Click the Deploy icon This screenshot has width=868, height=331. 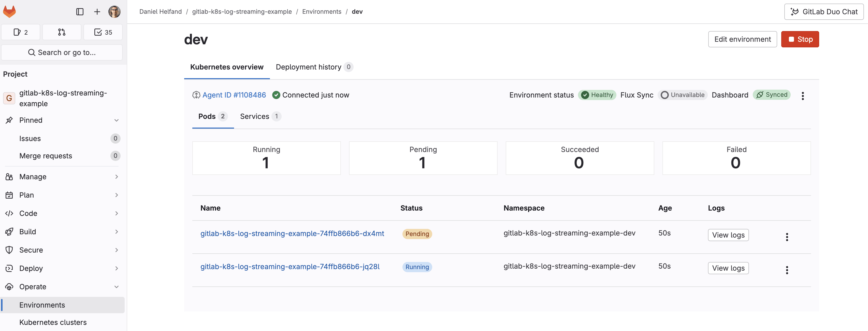9,269
